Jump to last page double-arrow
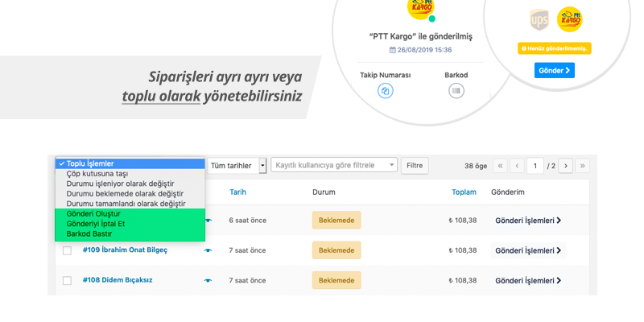This screenshot has width=644, height=322. (582, 166)
